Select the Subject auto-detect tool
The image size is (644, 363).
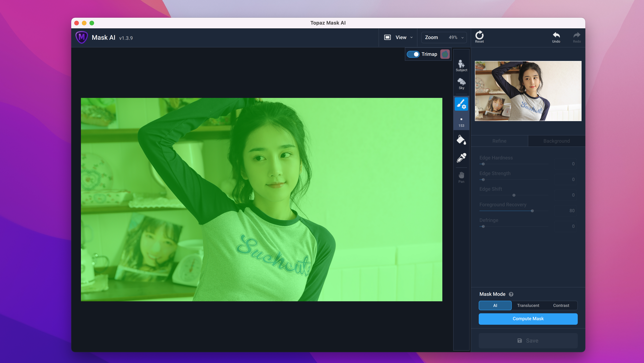click(461, 66)
